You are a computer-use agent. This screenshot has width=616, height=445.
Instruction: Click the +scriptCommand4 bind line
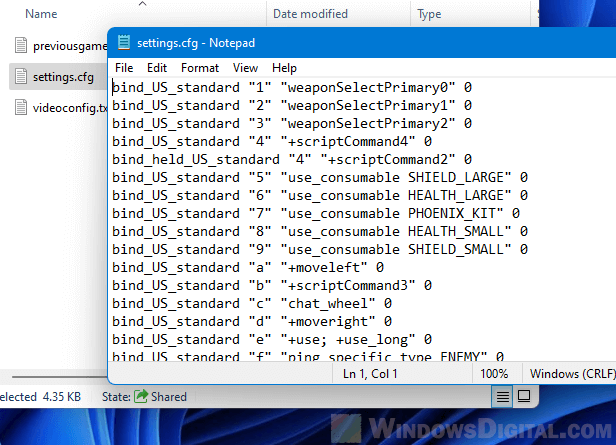point(272,141)
